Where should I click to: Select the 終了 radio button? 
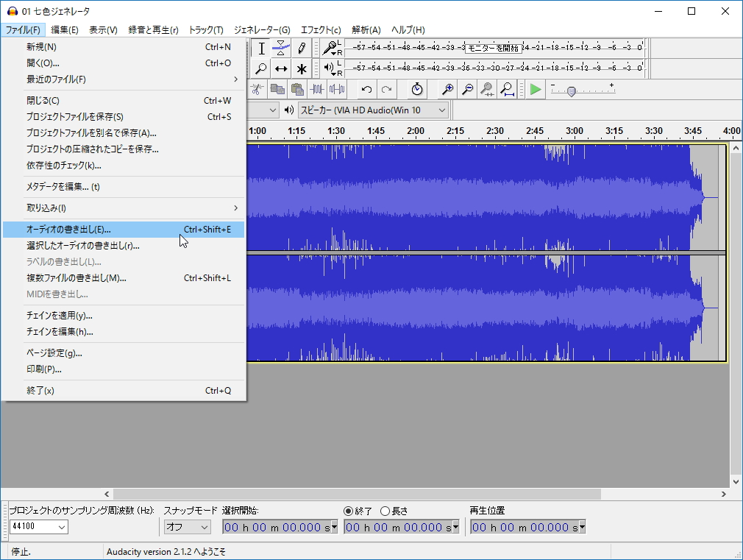tap(346, 510)
